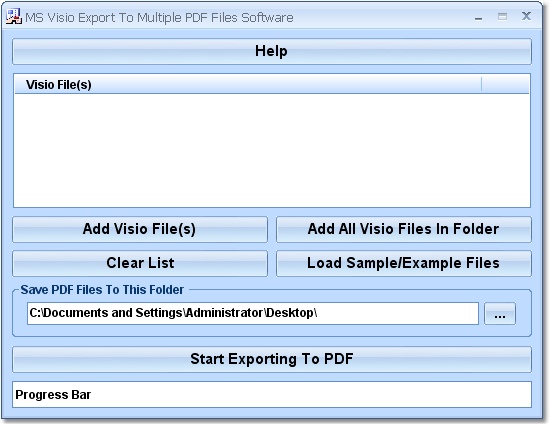Clear List of Visio files
550x426 pixels.
(140, 263)
